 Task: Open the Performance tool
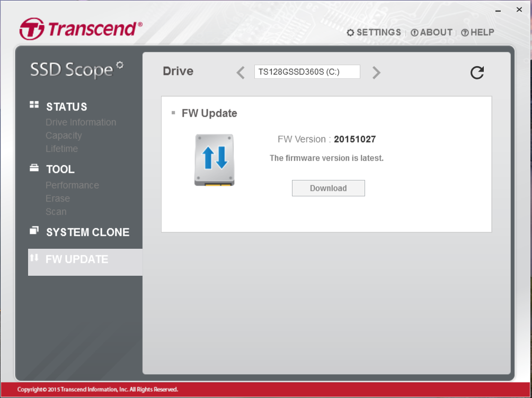tap(72, 185)
